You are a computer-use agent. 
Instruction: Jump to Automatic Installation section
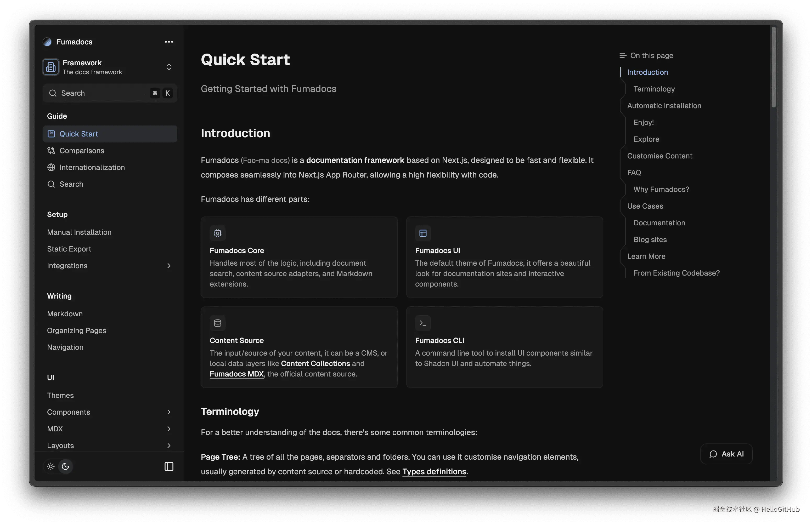pyautogui.click(x=664, y=106)
